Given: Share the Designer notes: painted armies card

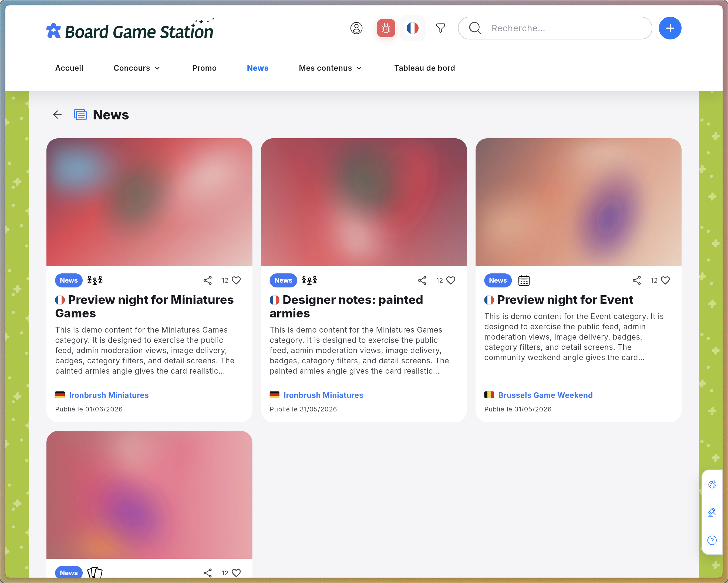Looking at the screenshot, I should click(x=422, y=280).
